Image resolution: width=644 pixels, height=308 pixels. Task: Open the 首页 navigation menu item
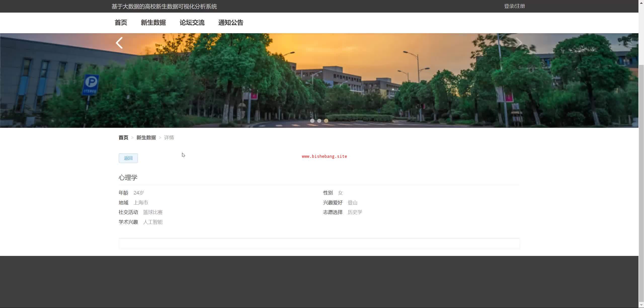coord(121,23)
